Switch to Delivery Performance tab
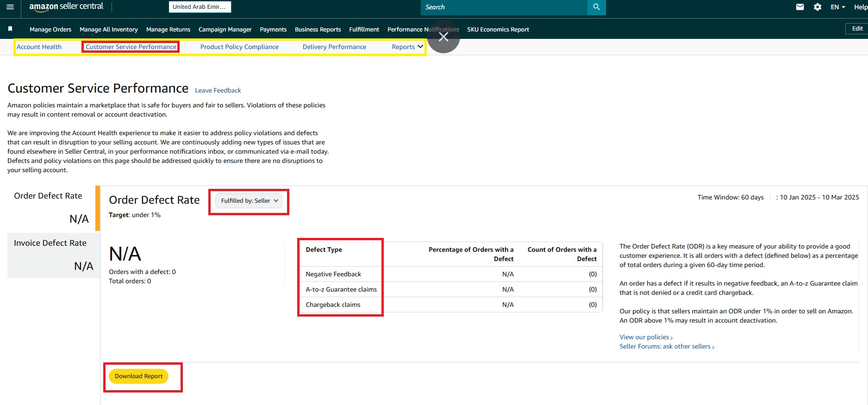The width and height of the screenshot is (868, 405). [x=334, y=47]
